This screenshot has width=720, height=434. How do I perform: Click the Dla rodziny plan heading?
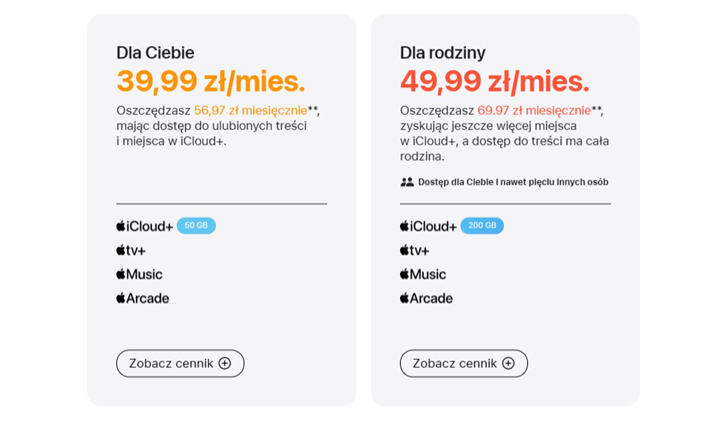click(x=443, y=53)
